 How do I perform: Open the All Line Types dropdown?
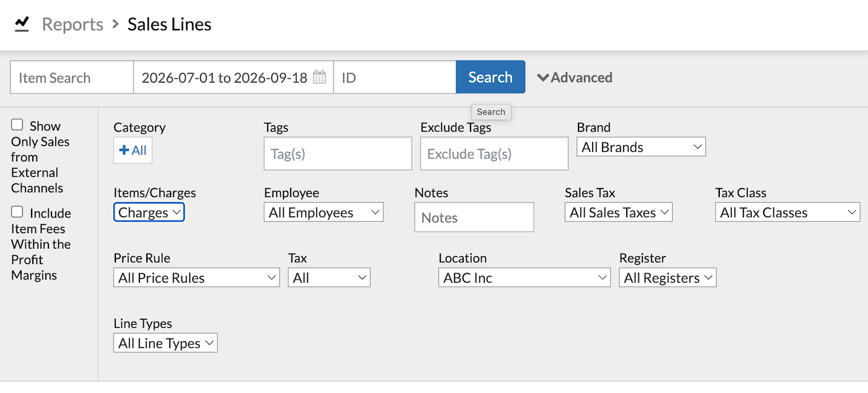click(166, 343)
